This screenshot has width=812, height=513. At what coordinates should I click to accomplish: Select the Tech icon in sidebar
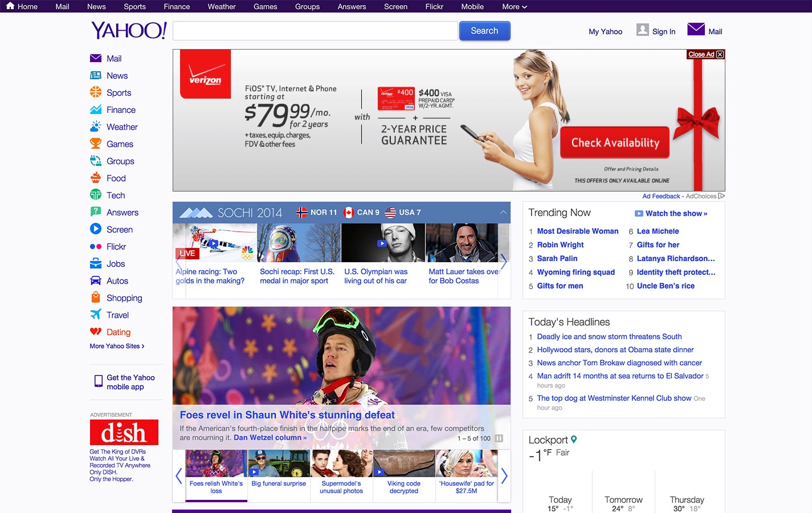[96, 195]
